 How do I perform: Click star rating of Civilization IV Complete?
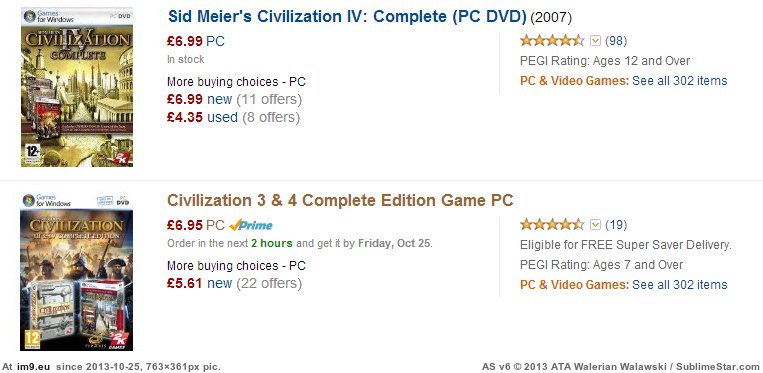click(552, 41)
